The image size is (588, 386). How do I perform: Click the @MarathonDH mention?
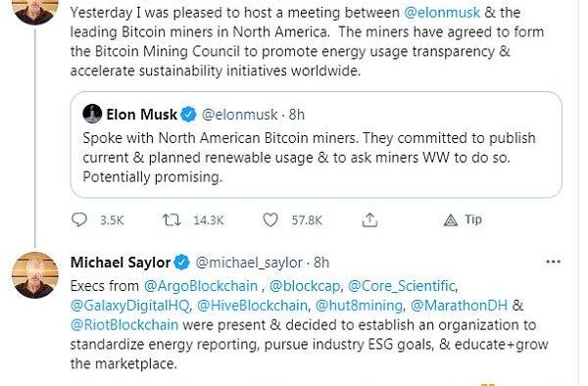coord(459,306)
